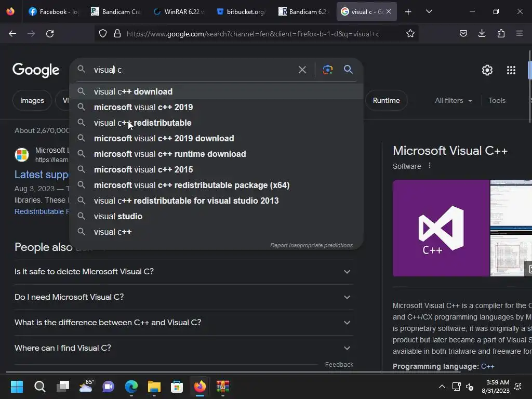532x399 pixels.
Task: Select suggestion 'visual c++ redistributable'
Action: [216, 123]
